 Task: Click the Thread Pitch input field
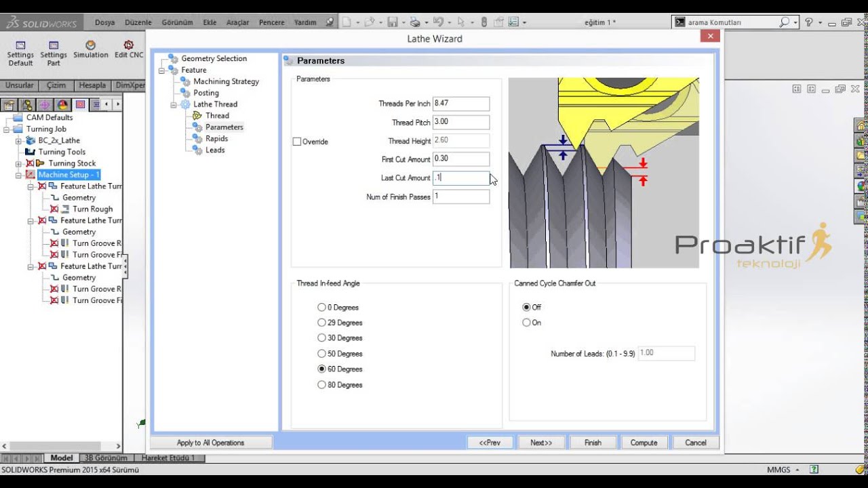point(461,123)
